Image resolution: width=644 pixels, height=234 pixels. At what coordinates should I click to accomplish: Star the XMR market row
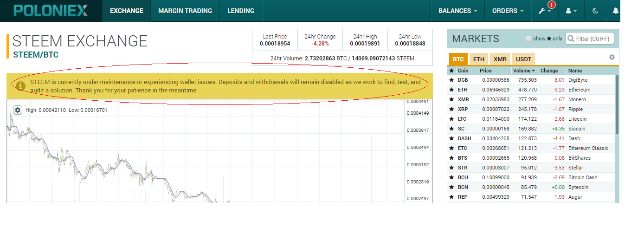click(x=451, y=99)
